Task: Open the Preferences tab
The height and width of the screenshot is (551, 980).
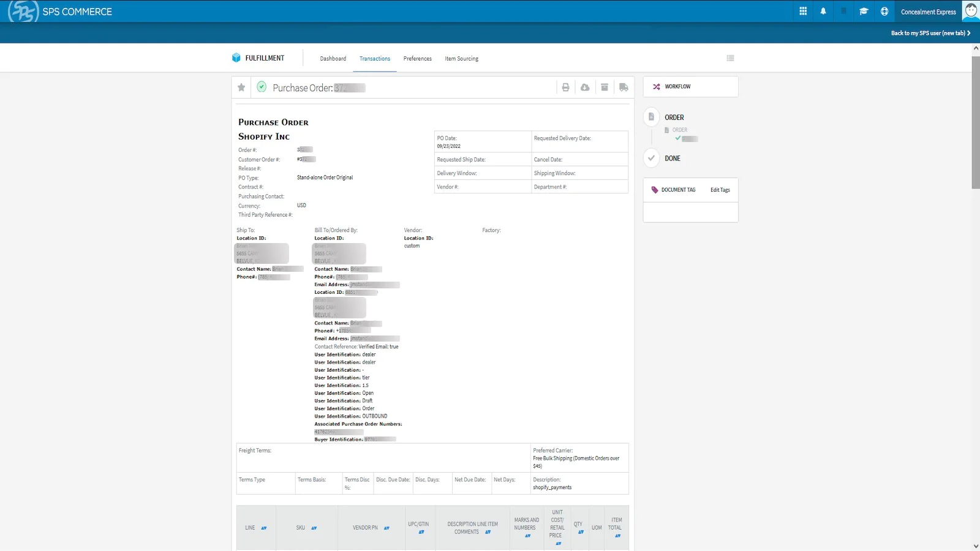Action: point(417,59)
